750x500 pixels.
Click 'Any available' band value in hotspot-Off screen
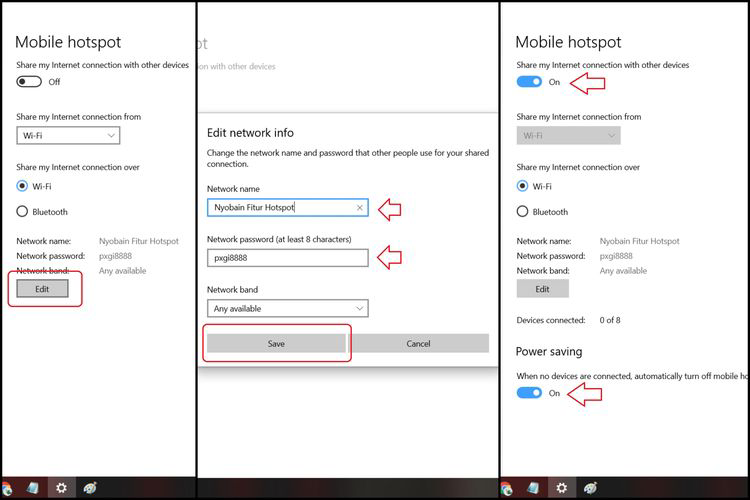tap(122, 271)
